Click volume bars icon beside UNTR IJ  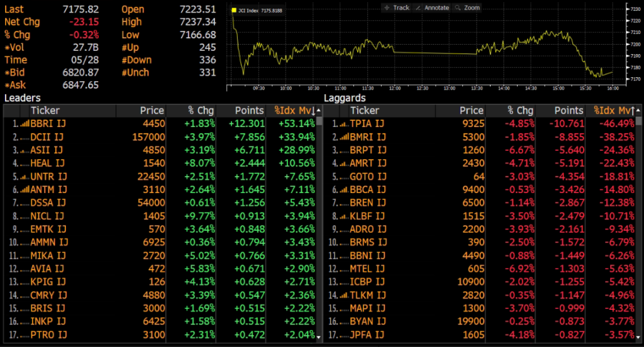[25, 177]
